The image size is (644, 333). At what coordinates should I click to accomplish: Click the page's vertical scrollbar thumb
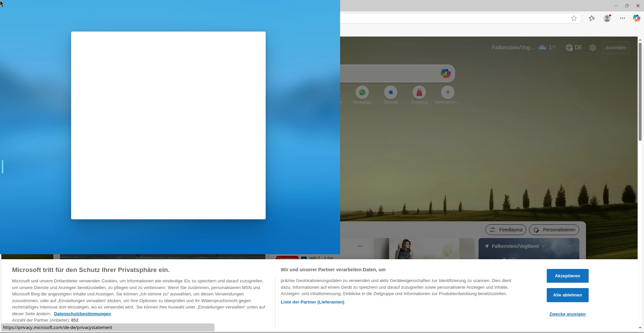click(640, 91)
